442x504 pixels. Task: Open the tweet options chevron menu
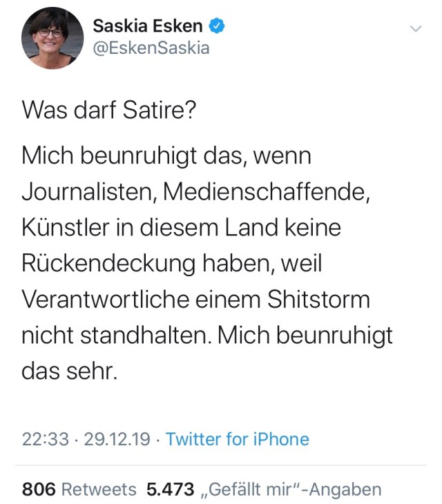tap(416, 29)
